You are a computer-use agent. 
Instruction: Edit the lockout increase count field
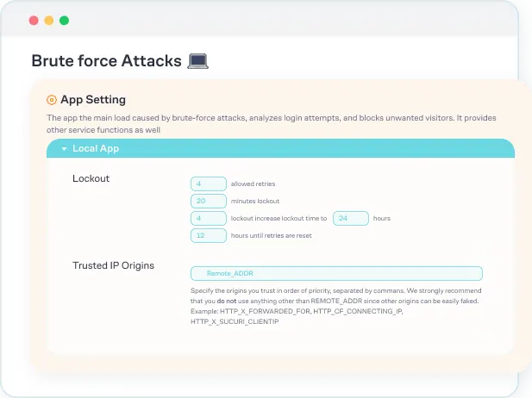209,218
